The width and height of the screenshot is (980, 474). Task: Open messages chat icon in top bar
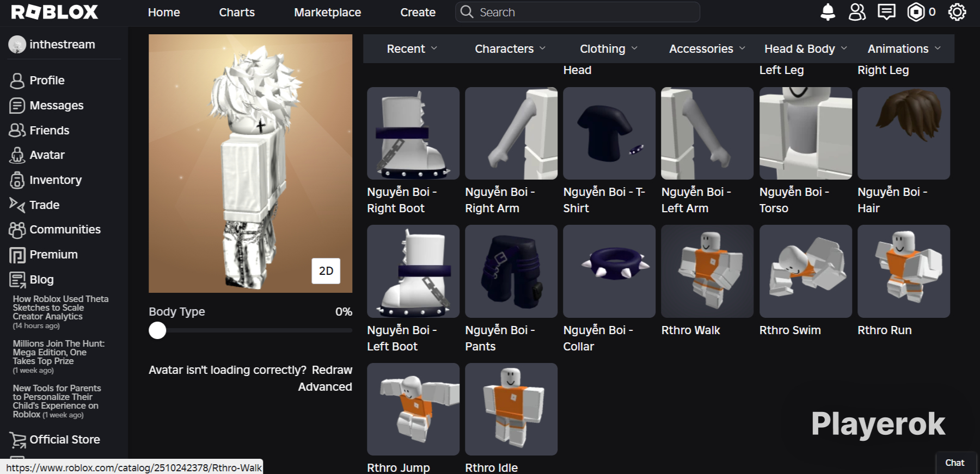pos(886,12)
